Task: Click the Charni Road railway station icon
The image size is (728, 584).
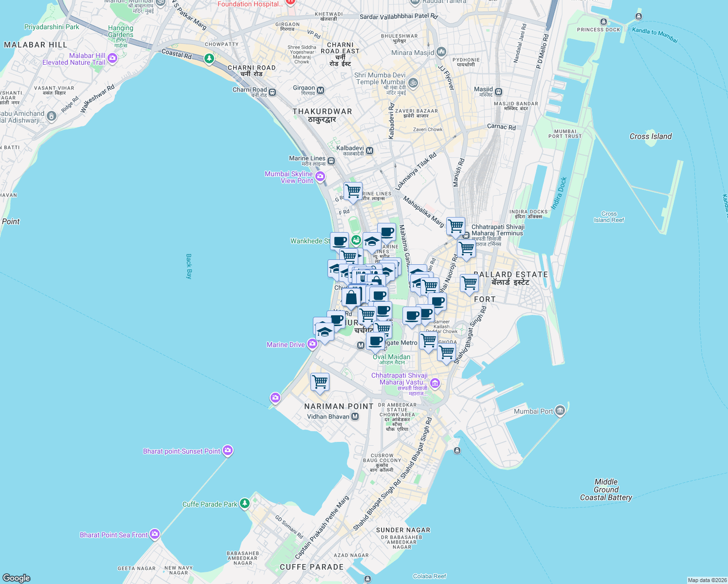Action: tap(273, 92)
